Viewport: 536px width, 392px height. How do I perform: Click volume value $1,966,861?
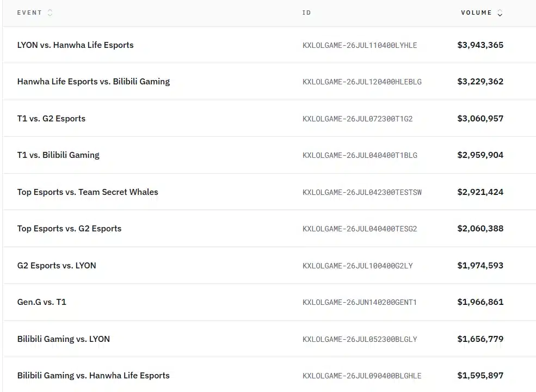(x=480, y=302)
